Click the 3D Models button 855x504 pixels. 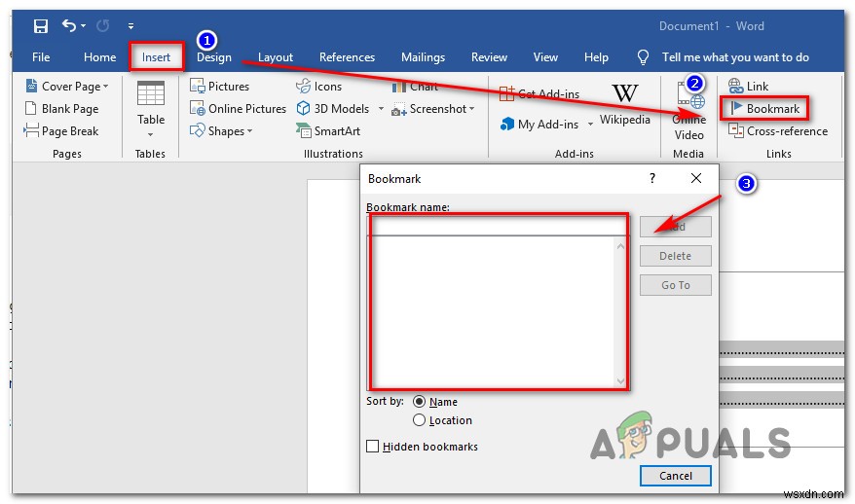[333, 108]
